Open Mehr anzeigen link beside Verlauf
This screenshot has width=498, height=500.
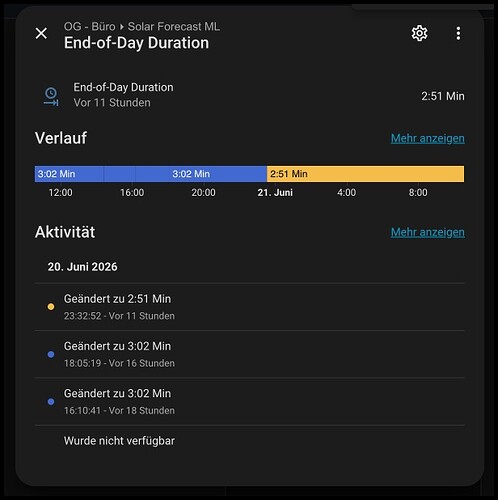coord(428,138)
